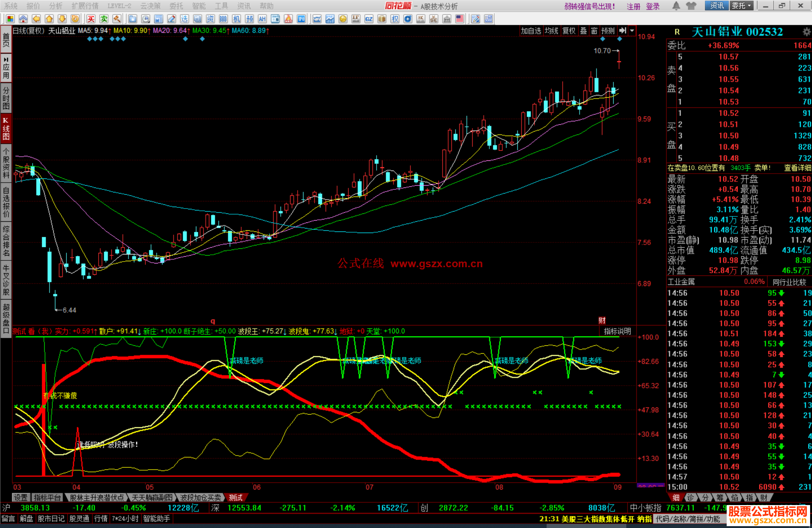Image resolution: width=812 pixels, height=528 pixels.
Task: Expand dropdown arrow next to 预测
Action: [632, 31]
